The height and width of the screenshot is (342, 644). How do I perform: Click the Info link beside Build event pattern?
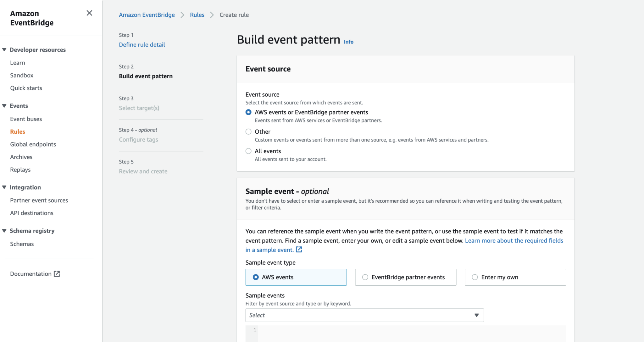point(348,42)
